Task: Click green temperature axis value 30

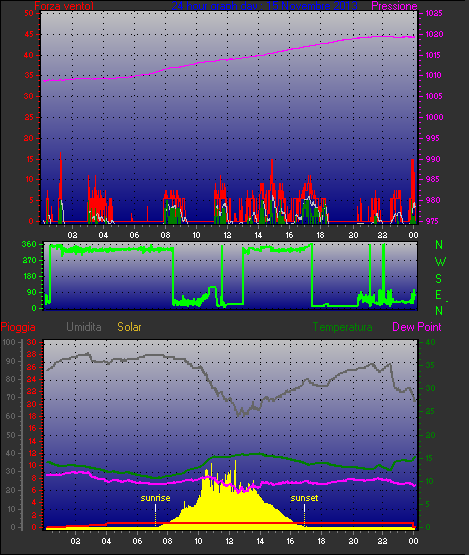Action: pyautogui.click(x=430, y=388)
